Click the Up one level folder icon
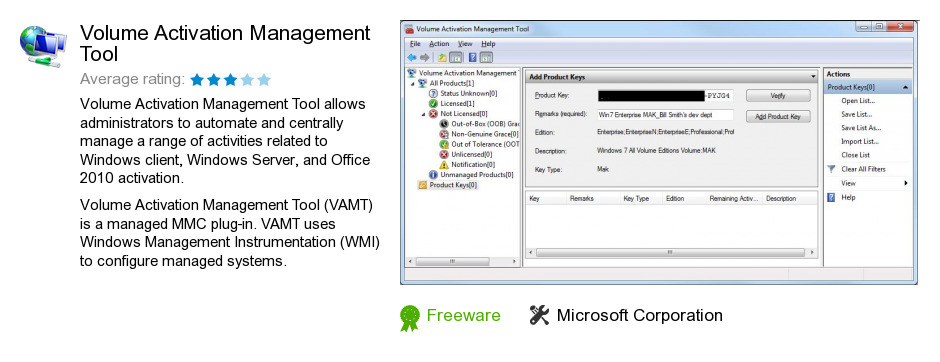 tap(442, 58)
